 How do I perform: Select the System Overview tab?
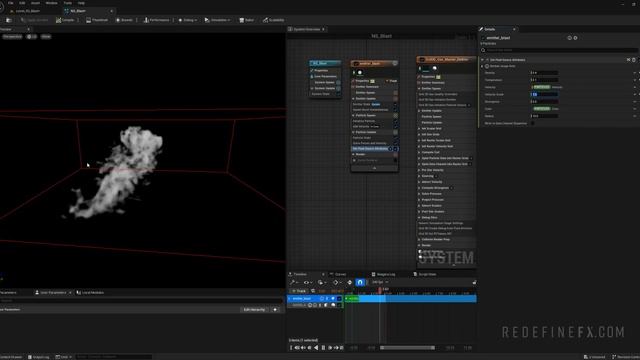[x=307, y=29]
